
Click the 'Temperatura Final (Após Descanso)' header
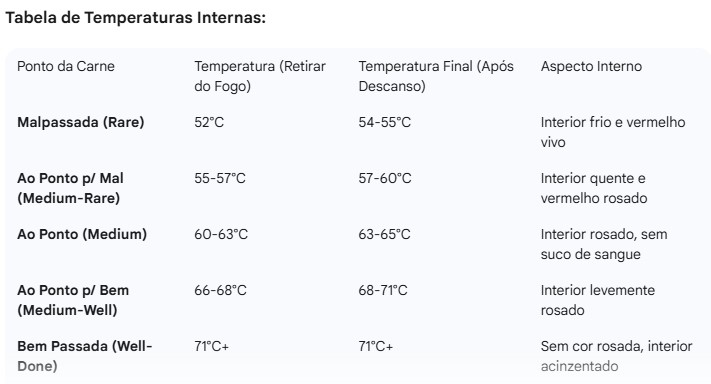(x=436, y=76)
